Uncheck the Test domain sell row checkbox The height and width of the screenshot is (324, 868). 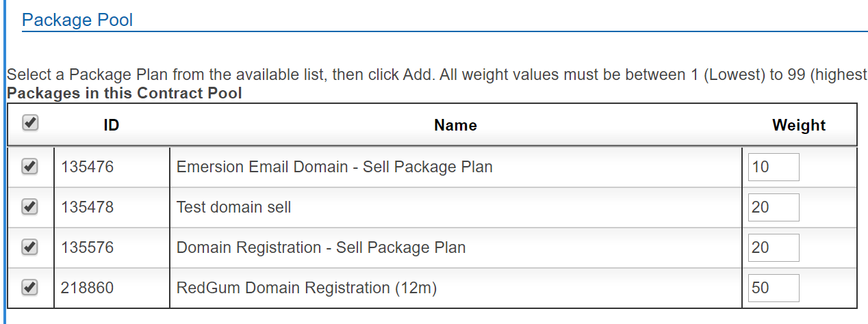(29, 207)
